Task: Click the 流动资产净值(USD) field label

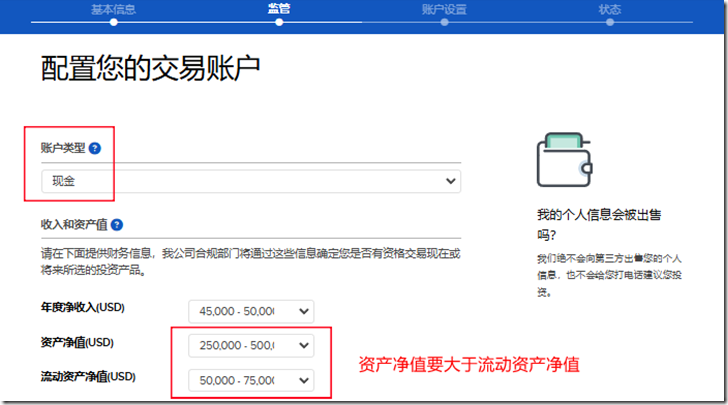Action: point(88,376)
